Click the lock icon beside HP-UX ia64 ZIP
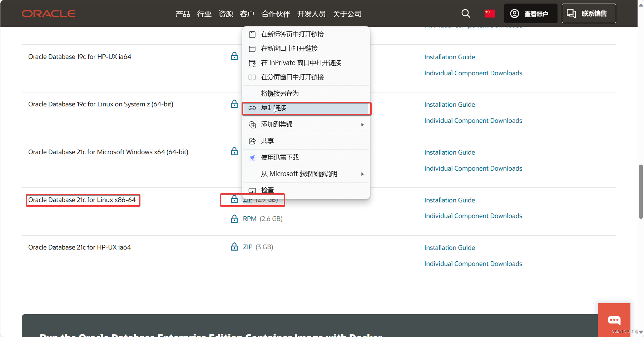Image resolution: width=644 pixels, height=337 pixels. point(234,247)
